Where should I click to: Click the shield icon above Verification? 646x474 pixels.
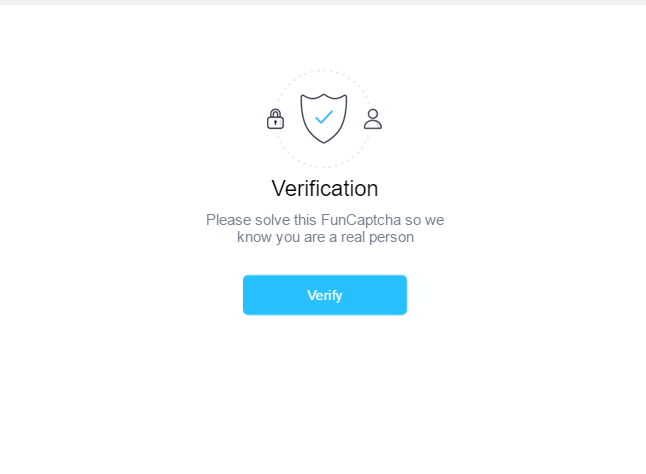click(324, 119)
